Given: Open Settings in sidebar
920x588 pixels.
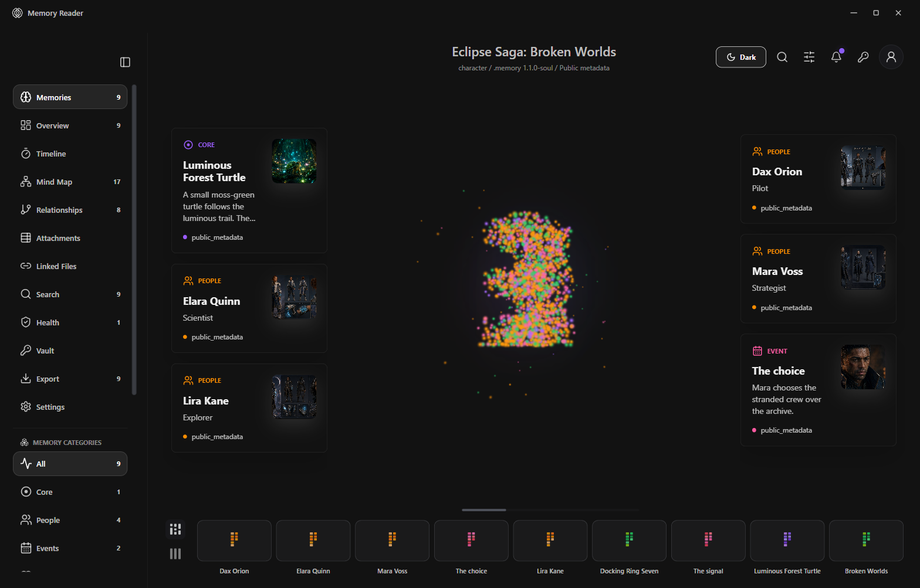Looking at the screenshot, I should point(70,407).
